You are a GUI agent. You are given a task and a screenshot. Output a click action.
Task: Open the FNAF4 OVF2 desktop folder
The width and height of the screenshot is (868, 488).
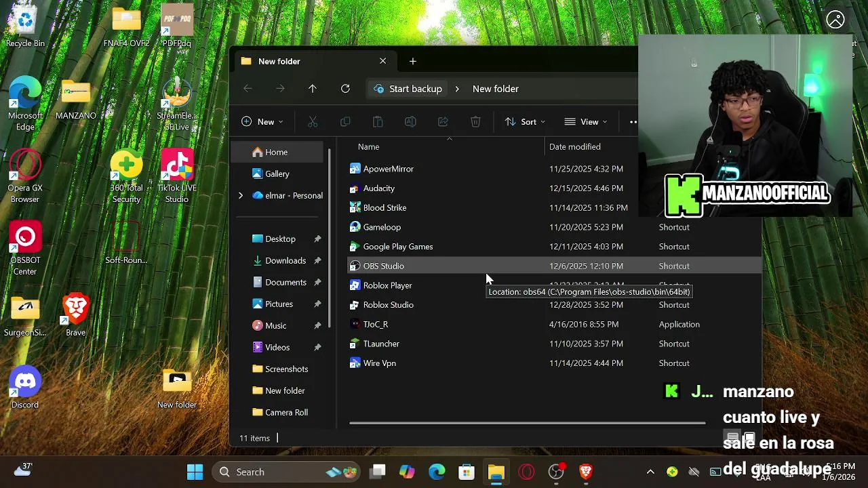coord(127,27)
